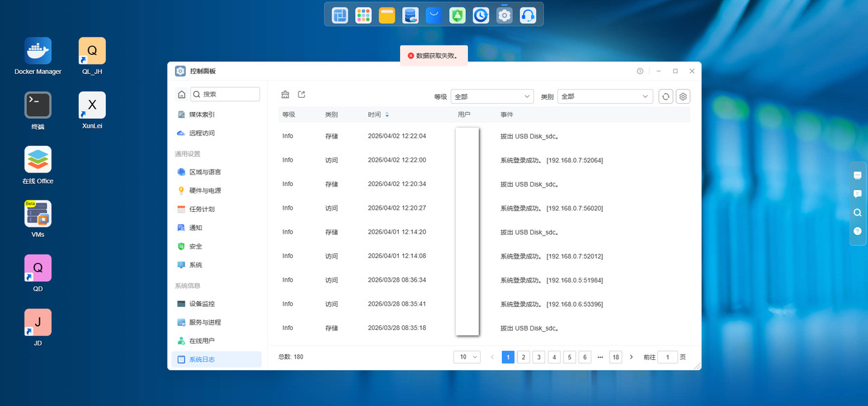Image resolution: width=868 pixels, height=406 pixels.
Task: Open 安全 in sidebar
Action: coord(216,246)
